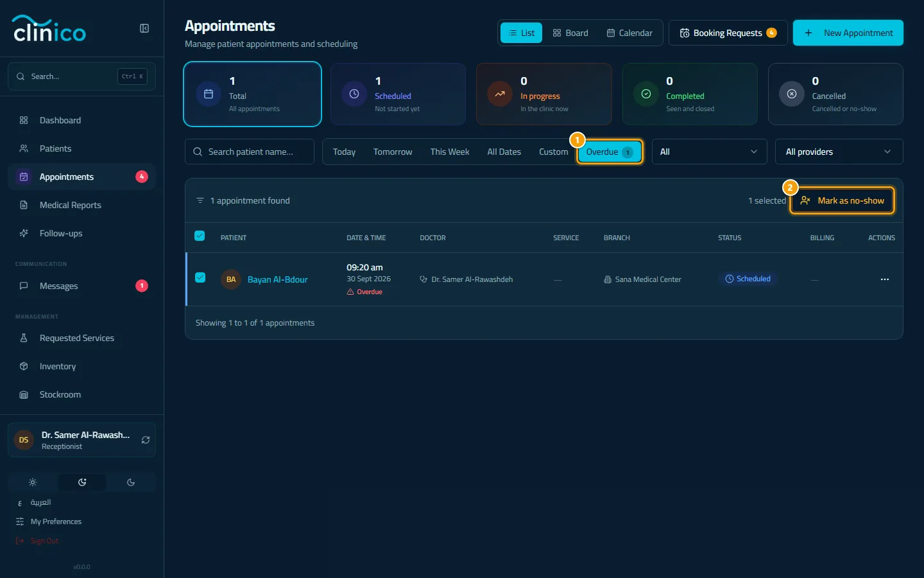Open Medical Reports in sidebar

tap(81, 205)
